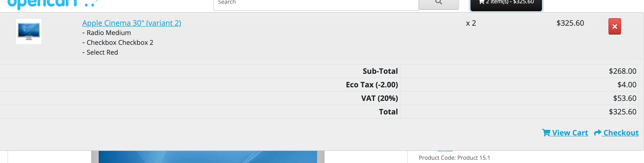Click the Total amount $325.60 in totals table
Image resolution: width=644 pixels, height=163 pixels.
(622, 112)
